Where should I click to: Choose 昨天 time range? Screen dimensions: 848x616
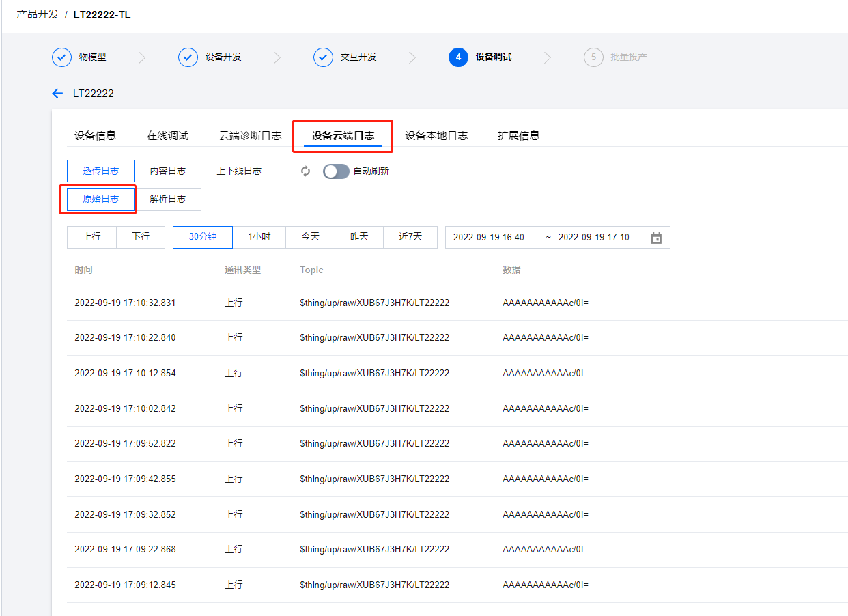pos(360,237)
